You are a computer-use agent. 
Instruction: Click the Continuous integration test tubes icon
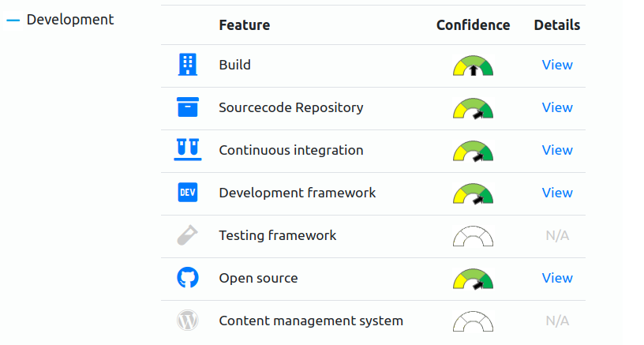click(188, 149)
